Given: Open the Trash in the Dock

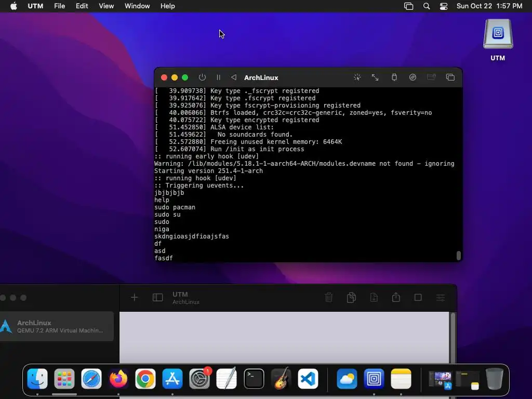Looking at the screenshot, I should pos(495,379).
